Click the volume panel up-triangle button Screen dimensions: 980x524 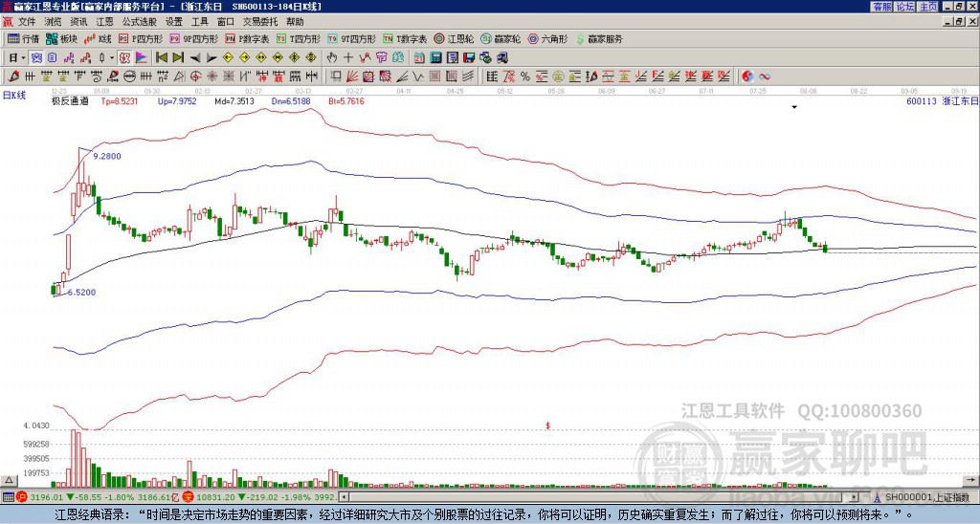pyautogui.click(x=9, y=480)
